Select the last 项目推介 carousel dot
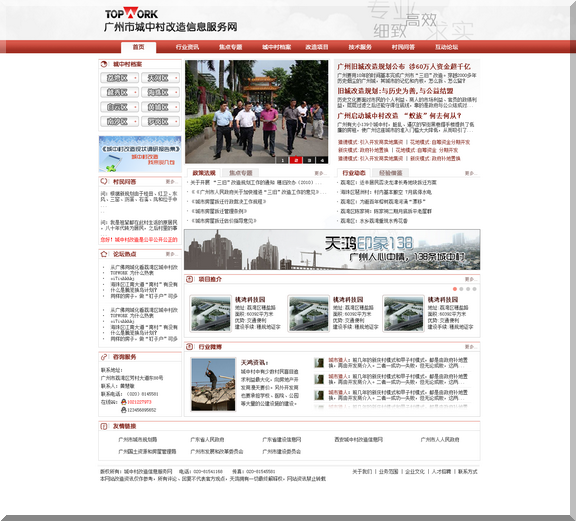This screenshot has width=576, height=521. click(475, 289)
